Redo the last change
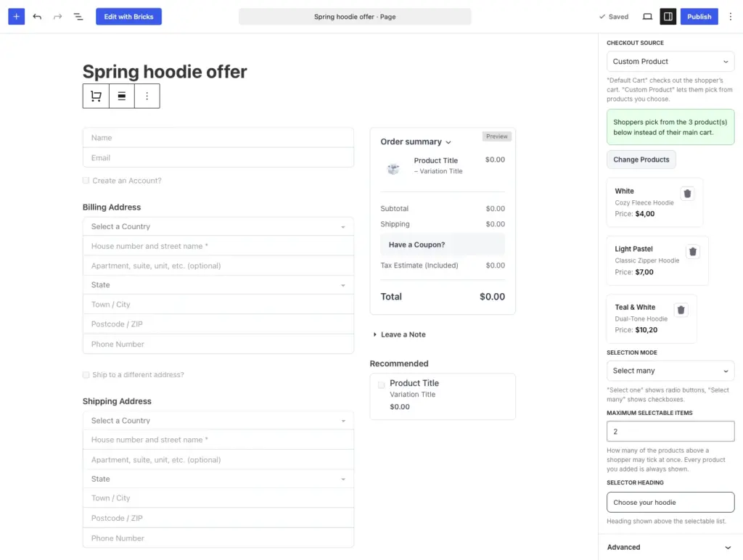743x560 pixels. point(58,17)
